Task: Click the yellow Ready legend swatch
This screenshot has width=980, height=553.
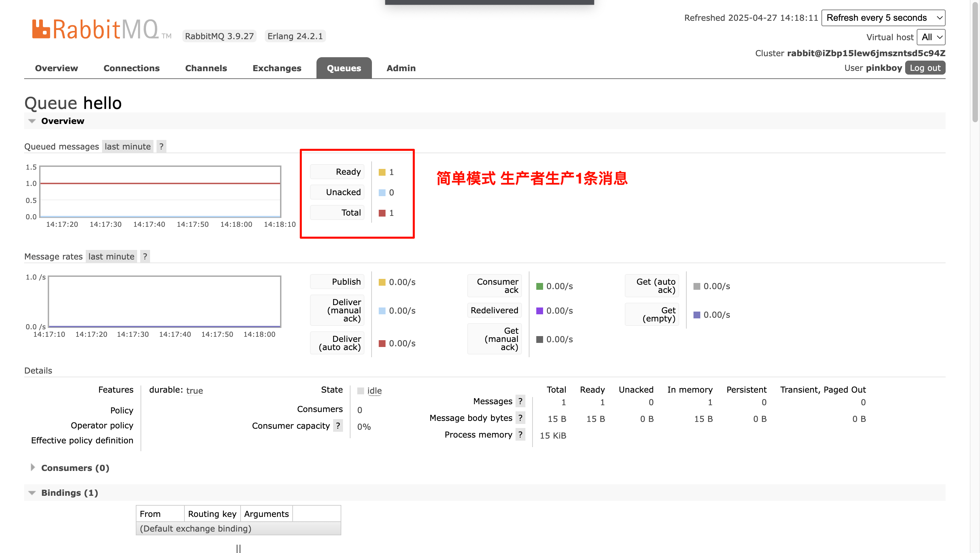Action: click(x=382, y=172)
